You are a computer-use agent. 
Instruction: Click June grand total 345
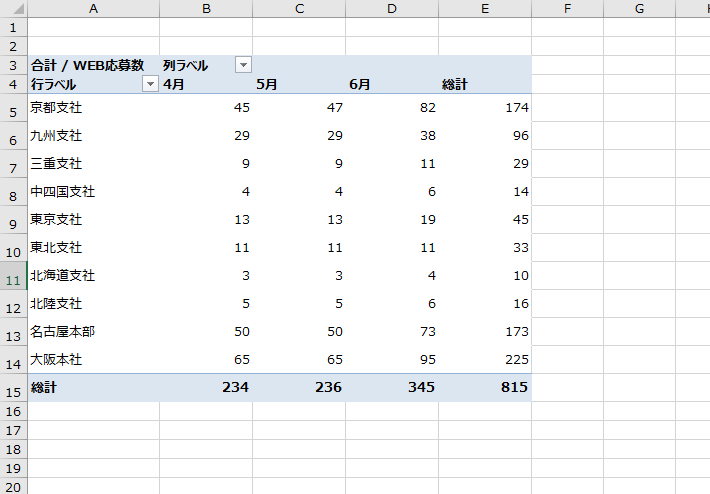click(392, 388)
